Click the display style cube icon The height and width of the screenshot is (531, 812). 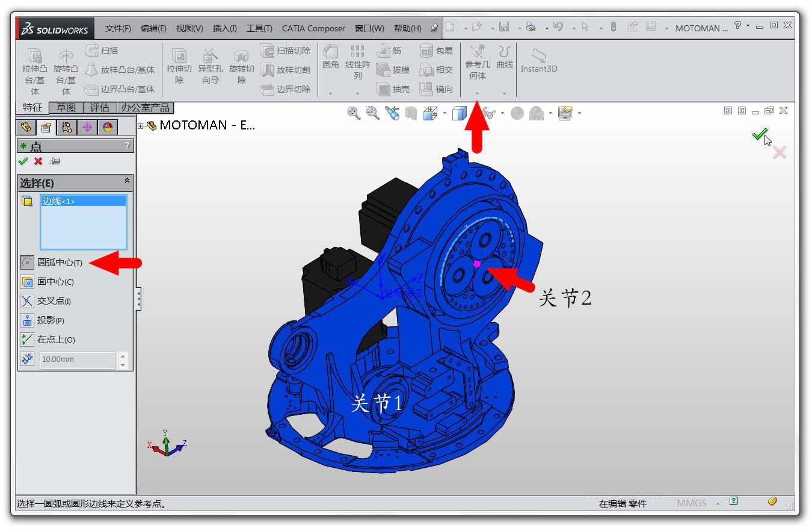pyautogui.click(x=459, y=113)
